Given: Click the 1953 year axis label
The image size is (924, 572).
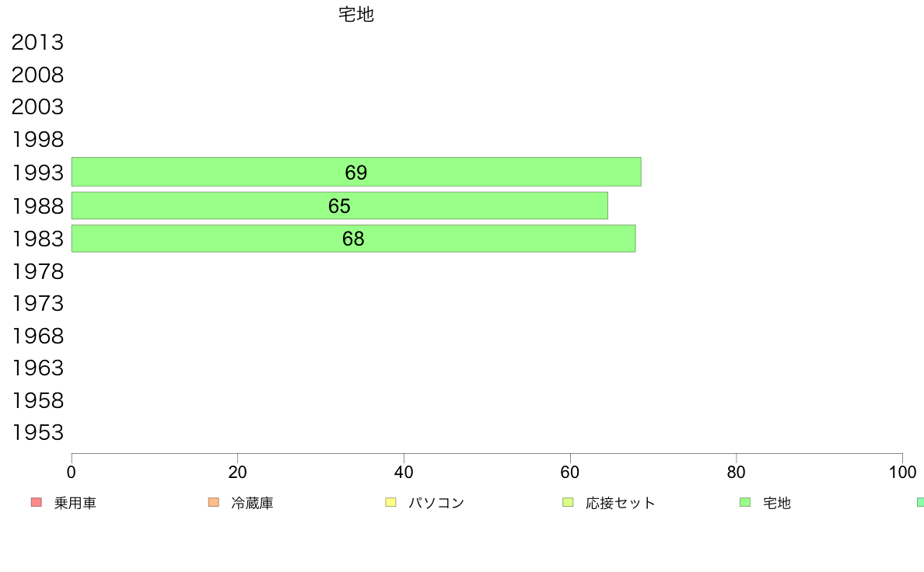Looking at the screenshot, I should pyautogui.click(x=37, y=432).
